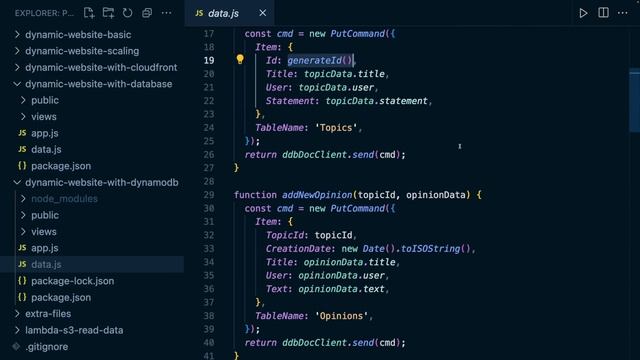This screenshot has height=360, width=640.
Task: Open package.json in dynamic-website-with-database
Action: [61, 166]
